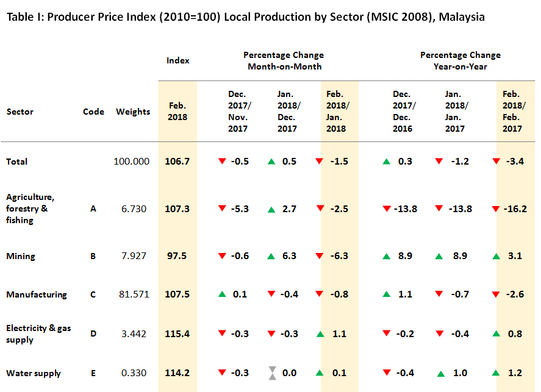
Task: Click the red arrow next to Mining -6.3
Action: coord(320,257)
